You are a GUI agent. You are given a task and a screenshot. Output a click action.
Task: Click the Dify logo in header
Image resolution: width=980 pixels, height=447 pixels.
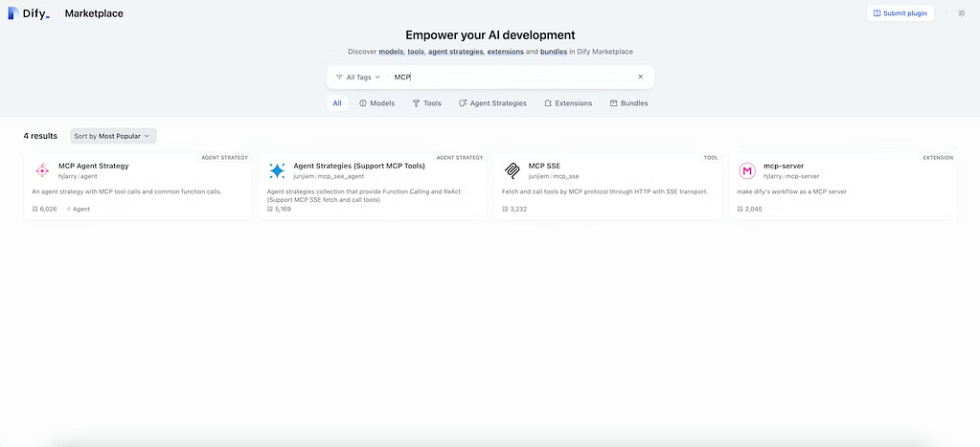[28, 13]
